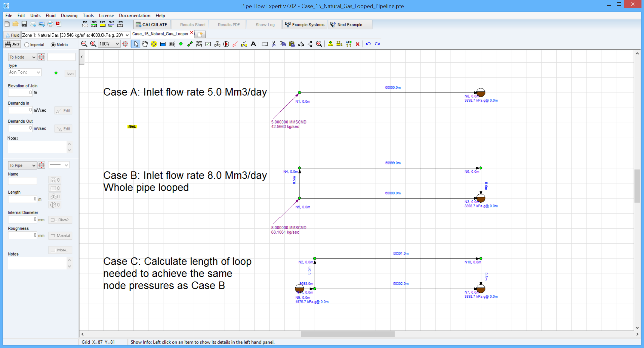Select the dashed rectangle selection tool

[265, 44]
